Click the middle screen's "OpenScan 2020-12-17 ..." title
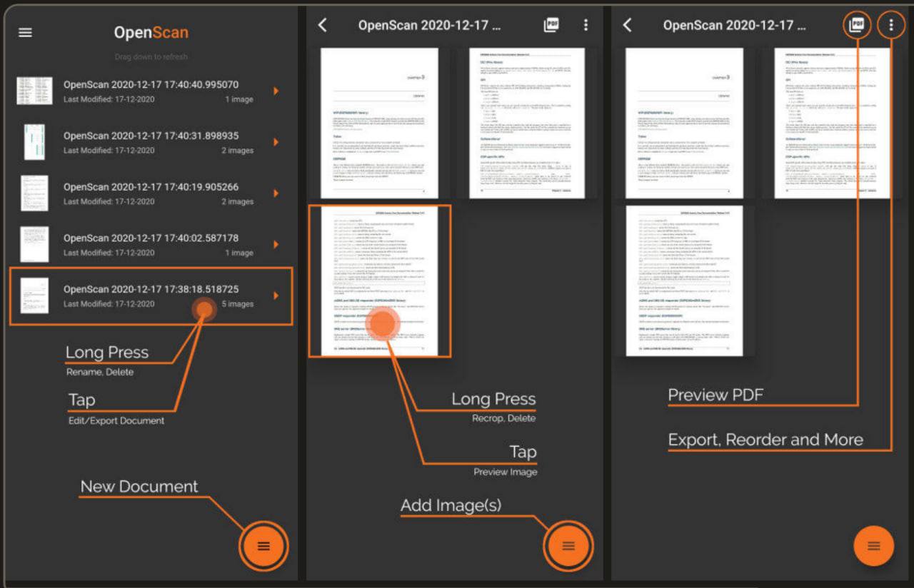 click(429, 26)
